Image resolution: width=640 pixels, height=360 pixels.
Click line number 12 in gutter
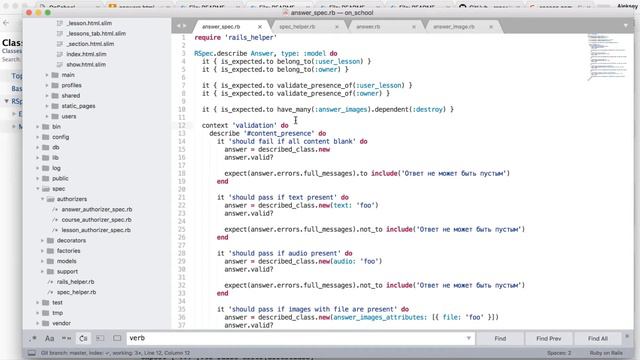[181, 125]
